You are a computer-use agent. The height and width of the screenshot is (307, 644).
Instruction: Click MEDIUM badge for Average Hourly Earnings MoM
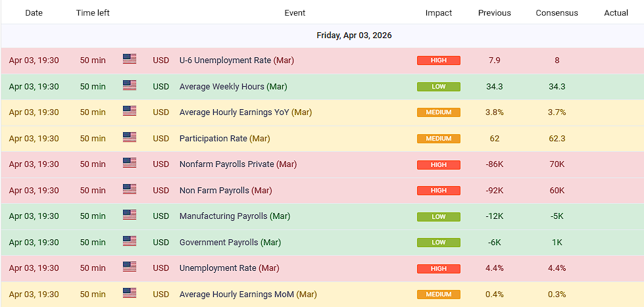tap(439, 295)
